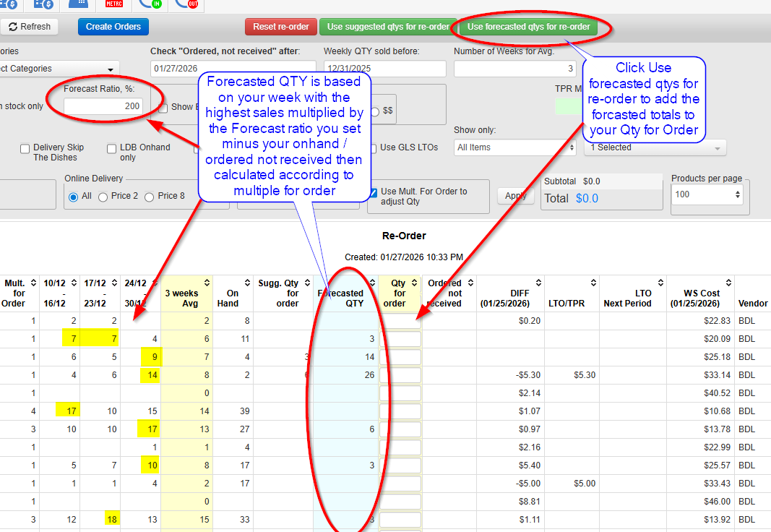
Task: Sort by WS Cost (01/25/2026) column
Action: click(x=728, y=283)
